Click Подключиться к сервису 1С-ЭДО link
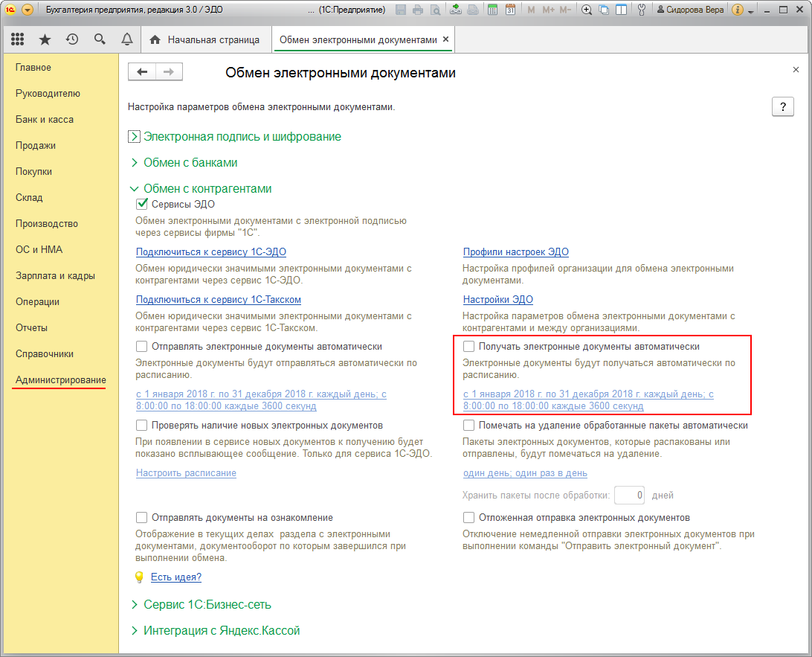This screenshot has width=812, height=657. [x=211, y=252]
